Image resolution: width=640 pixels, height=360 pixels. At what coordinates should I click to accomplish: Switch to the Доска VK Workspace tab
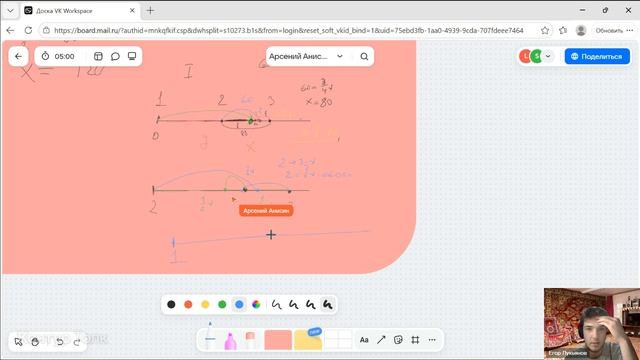pyautogui.click(x=80, y=11)
